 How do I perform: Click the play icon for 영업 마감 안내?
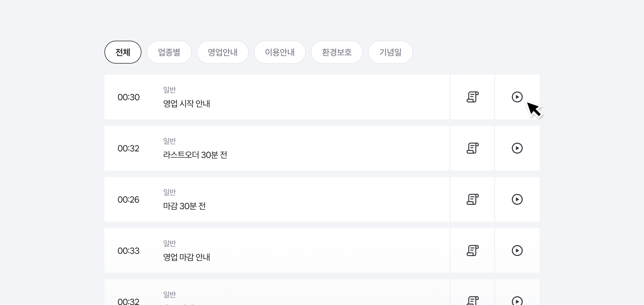[517, 250]
